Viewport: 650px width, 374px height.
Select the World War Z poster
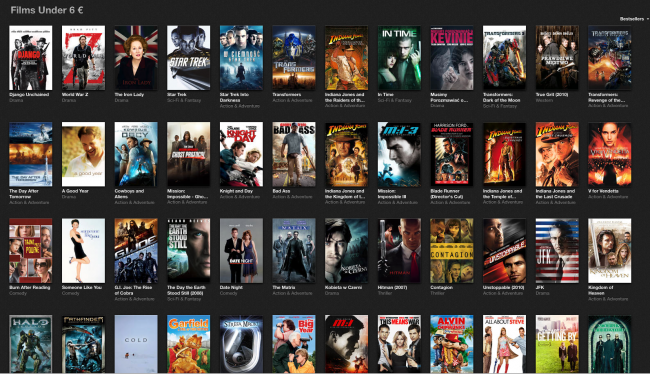83,58
